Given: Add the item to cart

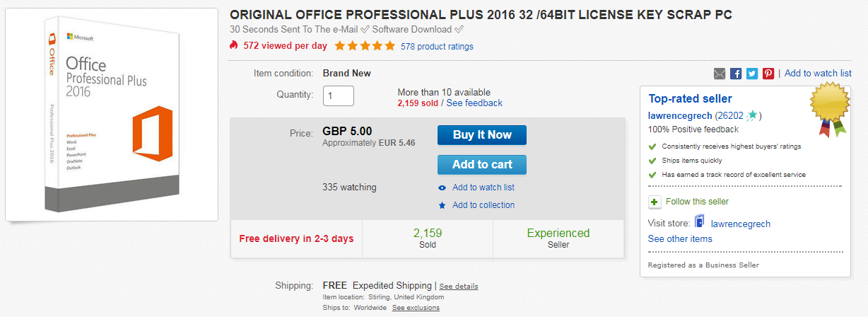Looking at the screenshot, I should pyautogui.click(x=482, y=165).
